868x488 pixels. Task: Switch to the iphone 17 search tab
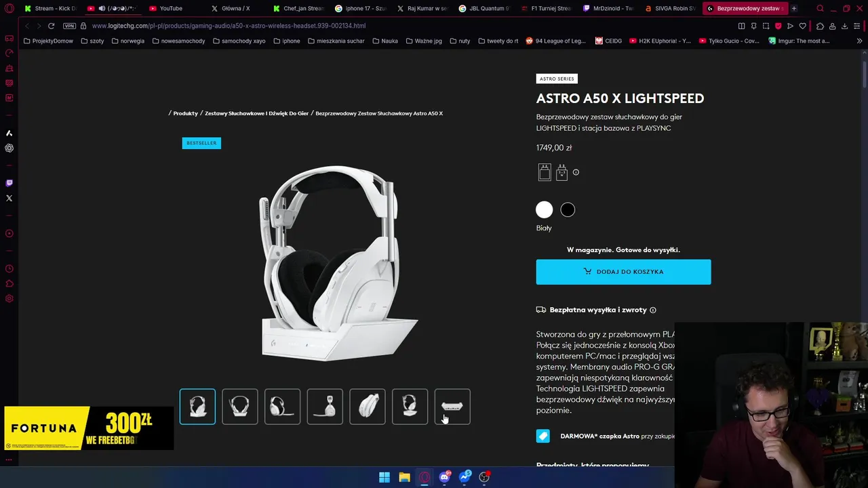point(359,8)
